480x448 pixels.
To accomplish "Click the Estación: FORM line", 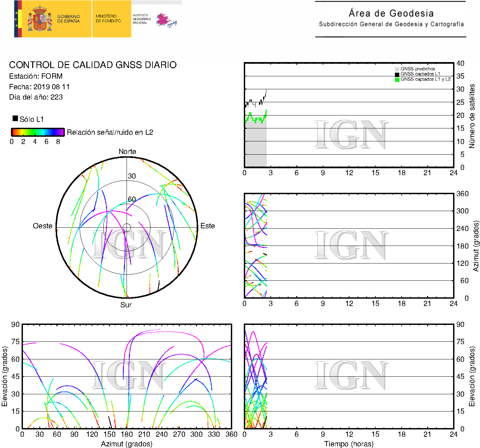I will (36, 76).
